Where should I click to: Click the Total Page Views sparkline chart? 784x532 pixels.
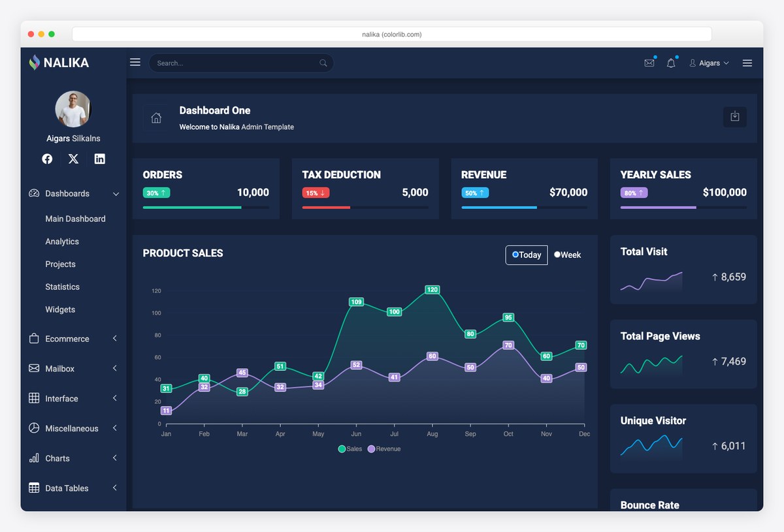click(651, 365)
